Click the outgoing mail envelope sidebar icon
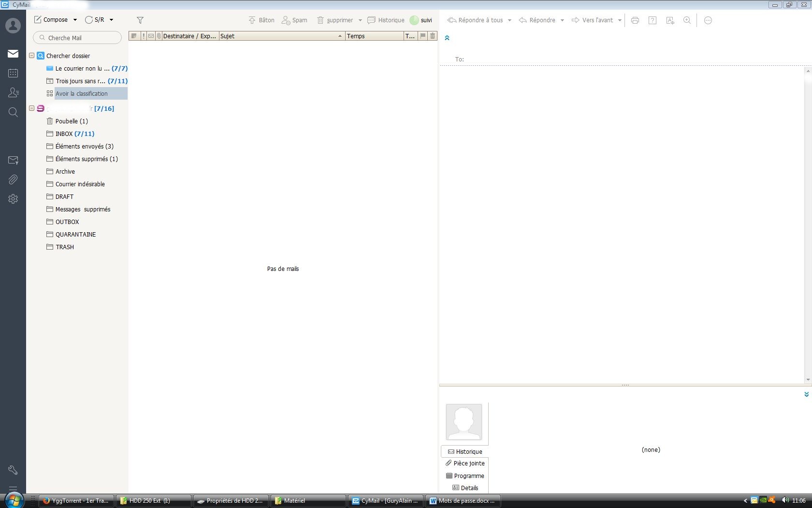 [x=13, y=160]
